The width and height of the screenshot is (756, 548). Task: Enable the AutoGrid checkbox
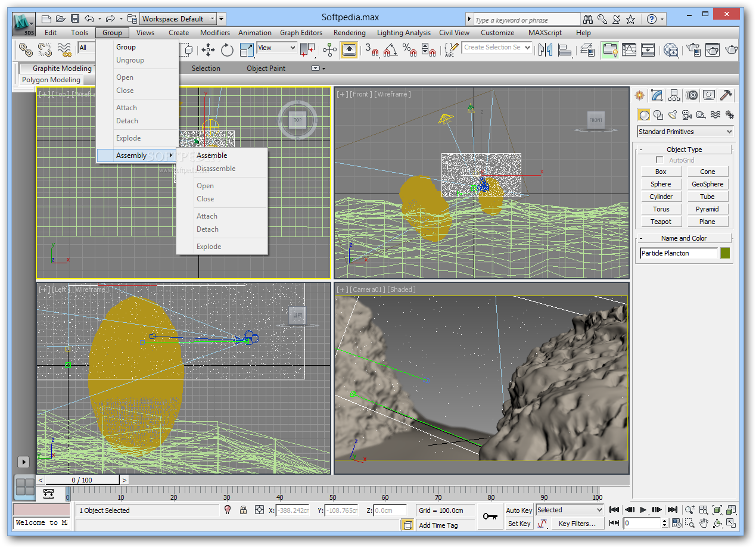tap(659, 160)
